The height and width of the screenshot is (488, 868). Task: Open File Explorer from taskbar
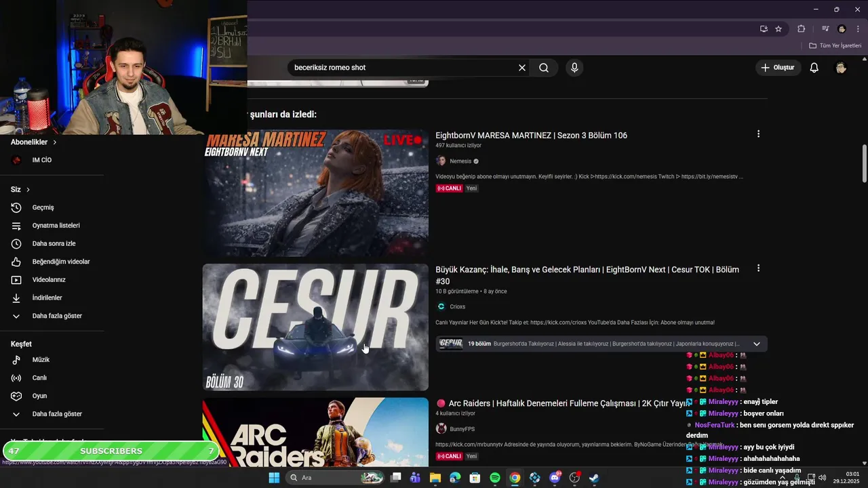pos(435,478)
